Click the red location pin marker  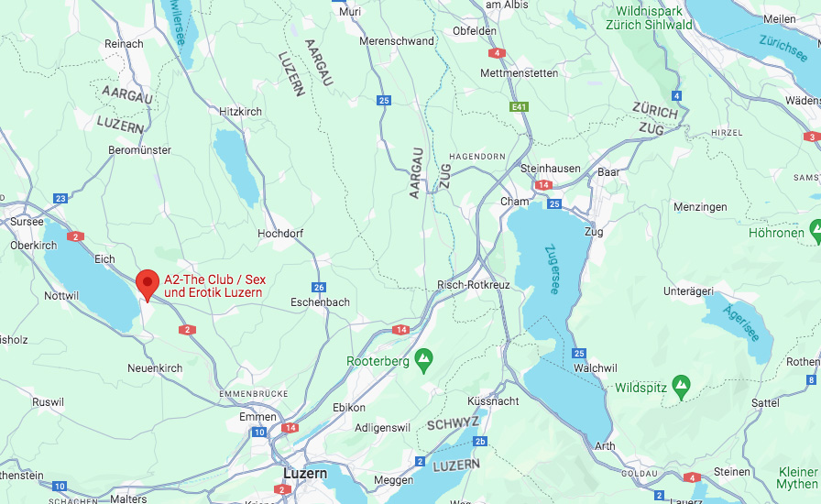pos(148,285)
